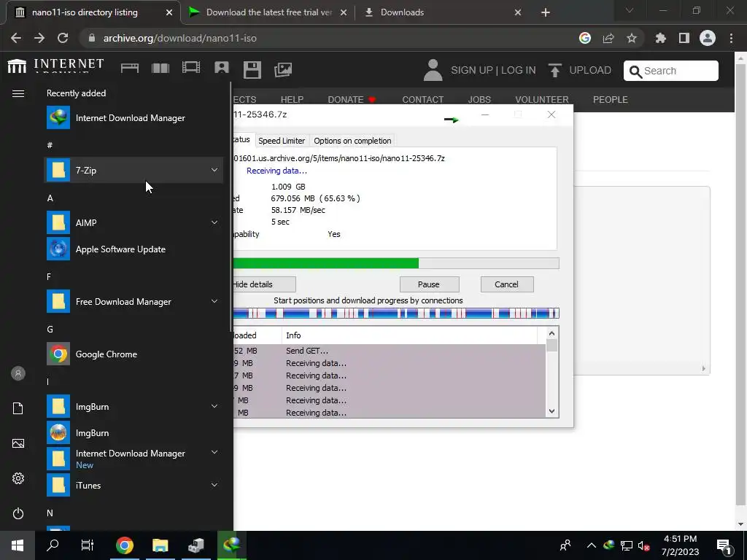Open the VOLUNTEER nav link
This screenshot has width=747, height=560.
542,99
